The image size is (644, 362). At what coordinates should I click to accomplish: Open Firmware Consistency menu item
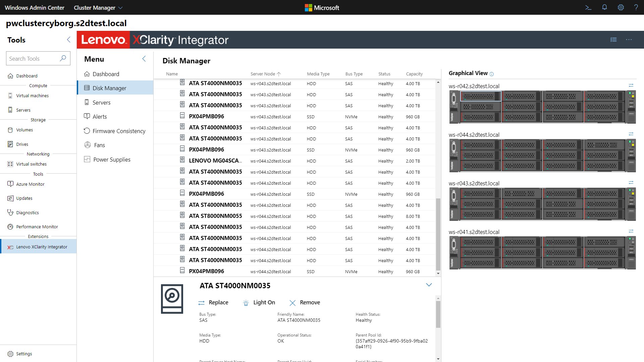[x=115, y=131]
